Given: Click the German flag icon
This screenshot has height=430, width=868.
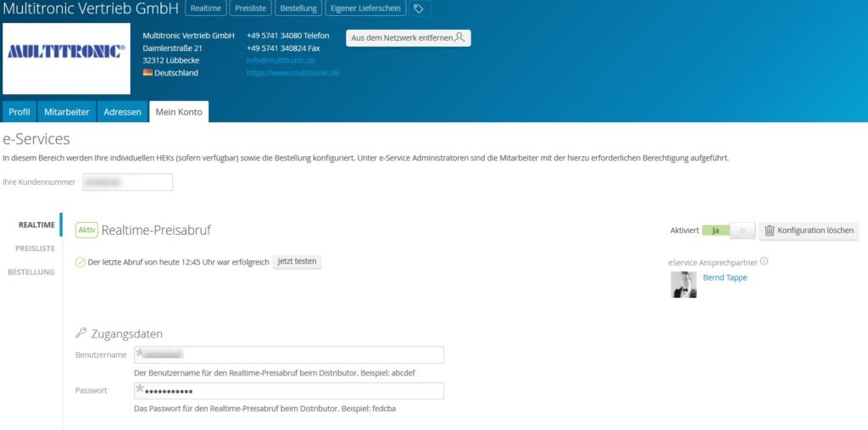Looking at the screenshot, I should [x=147, y=73].
